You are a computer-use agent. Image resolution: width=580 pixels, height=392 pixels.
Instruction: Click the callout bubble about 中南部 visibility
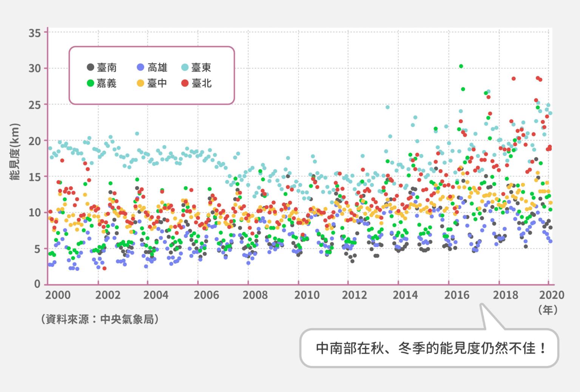429,348
